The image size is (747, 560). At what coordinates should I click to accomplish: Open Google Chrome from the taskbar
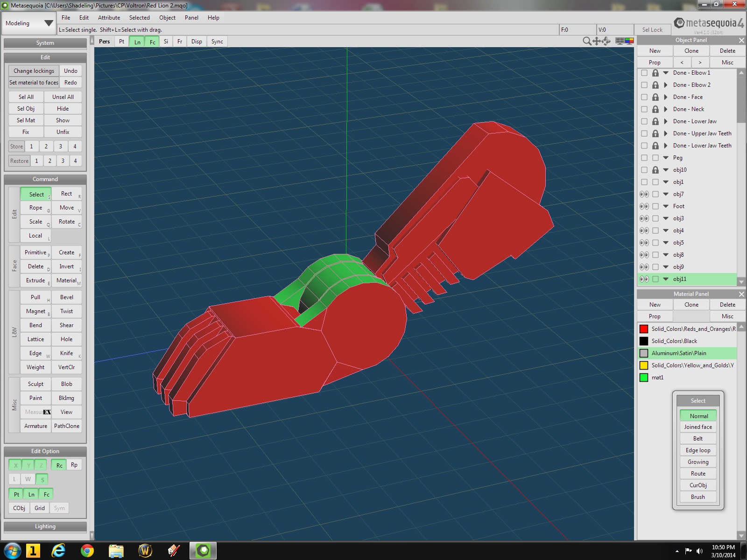coord(87,551)
